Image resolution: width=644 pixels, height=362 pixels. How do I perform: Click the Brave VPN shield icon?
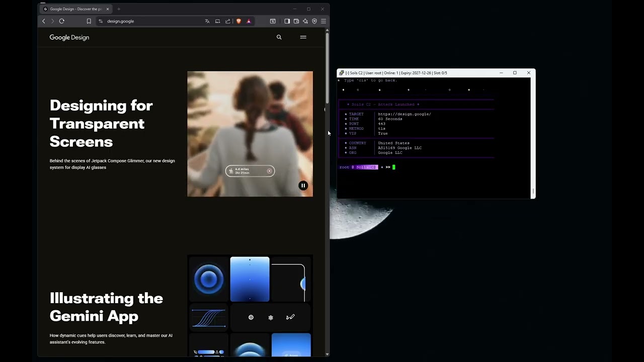[x=314, y=21]
